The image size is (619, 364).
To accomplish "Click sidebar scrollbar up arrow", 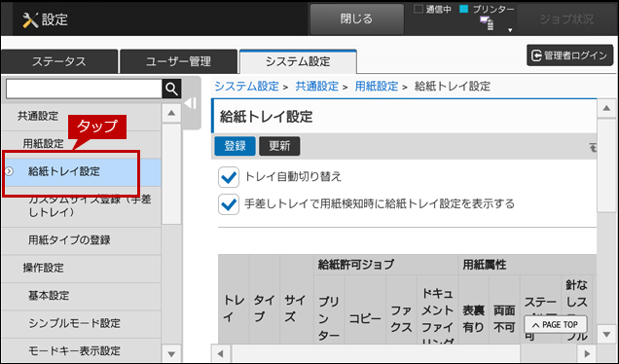I will pyautogui.click(x=171, y=113).
